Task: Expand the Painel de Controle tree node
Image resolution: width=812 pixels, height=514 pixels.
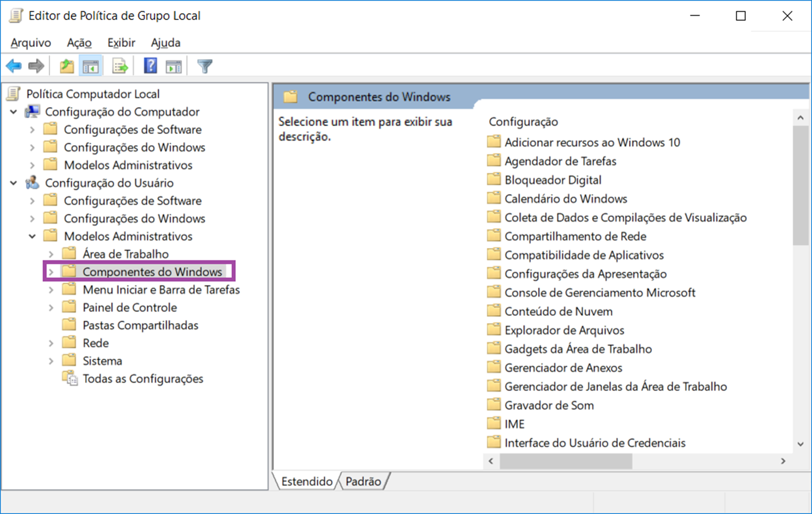Action: coord(51,308)
